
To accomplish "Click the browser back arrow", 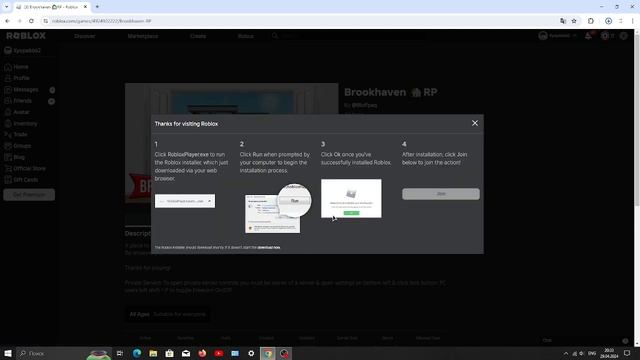I will [x=7, y=21].
